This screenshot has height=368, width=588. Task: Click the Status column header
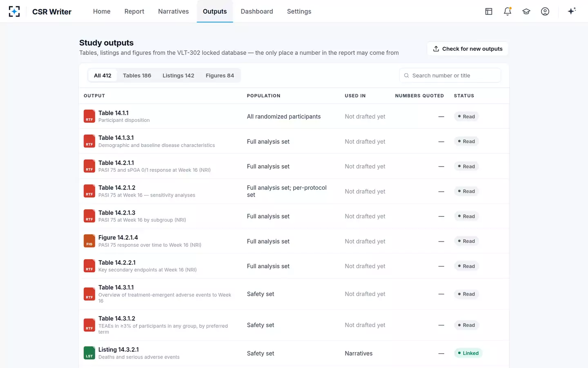(464, 96)
